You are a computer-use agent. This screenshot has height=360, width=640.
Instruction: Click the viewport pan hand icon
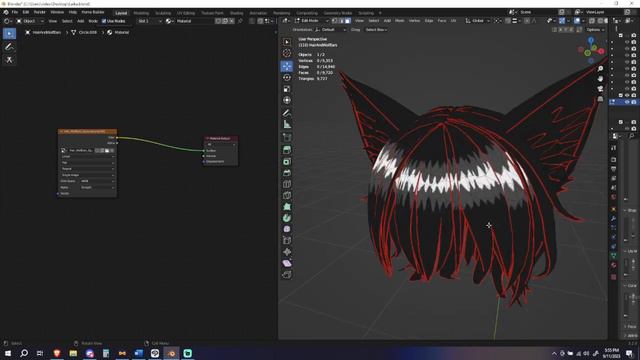click(600, 79)
